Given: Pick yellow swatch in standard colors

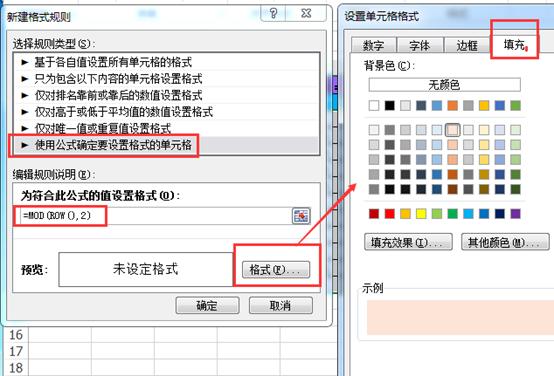Looking at the screenshot, I should 421,214.
